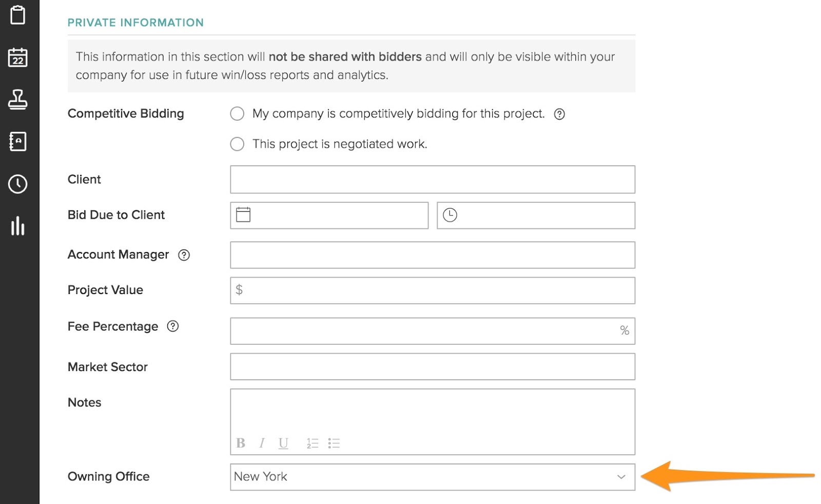
Task: Open the address book sidebar icon
Action: [x=18, y=142]
